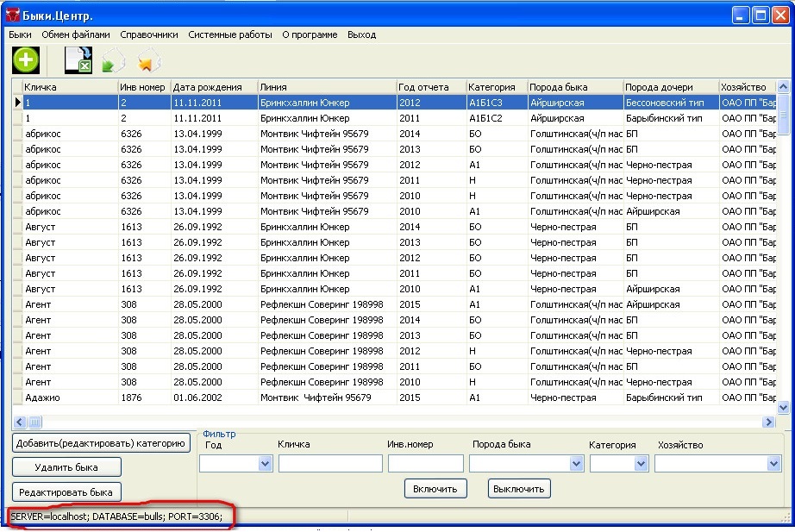Screen dimensions: 795x532
Task: Select the Агент row for year 2012
Action: pos(396,351)
